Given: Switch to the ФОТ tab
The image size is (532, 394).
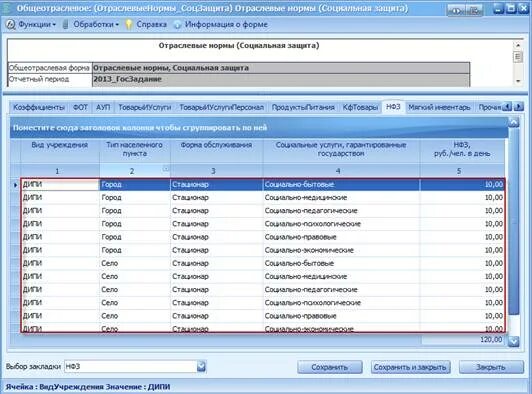Looking at the screenshot, I should coord(80,107).
